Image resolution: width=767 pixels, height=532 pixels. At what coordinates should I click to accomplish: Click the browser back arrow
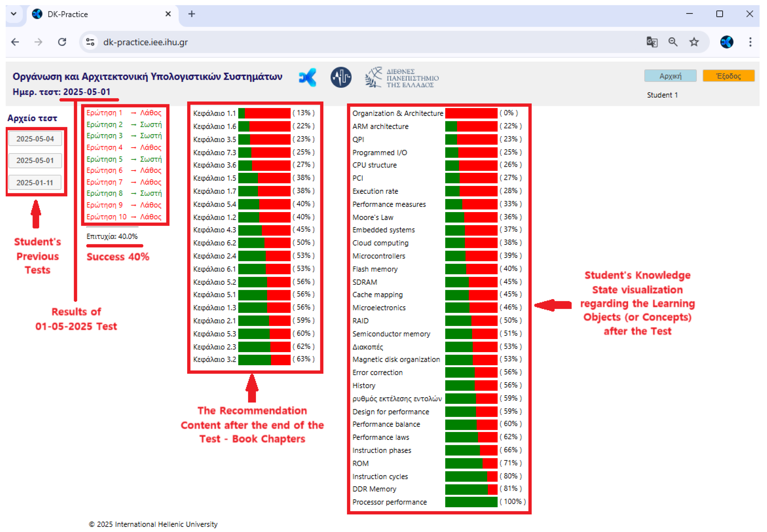point(15,42)
